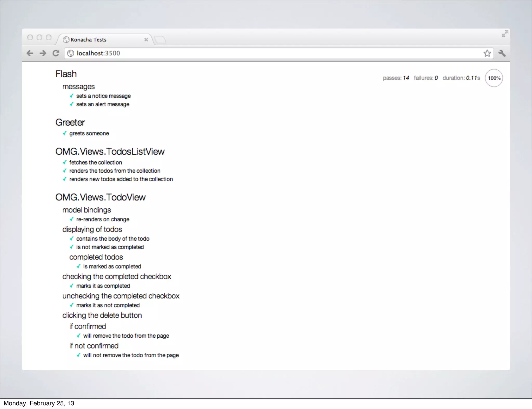Open the wrench settings menu
This screenshot has height=409, width=532.
(502, 53)
